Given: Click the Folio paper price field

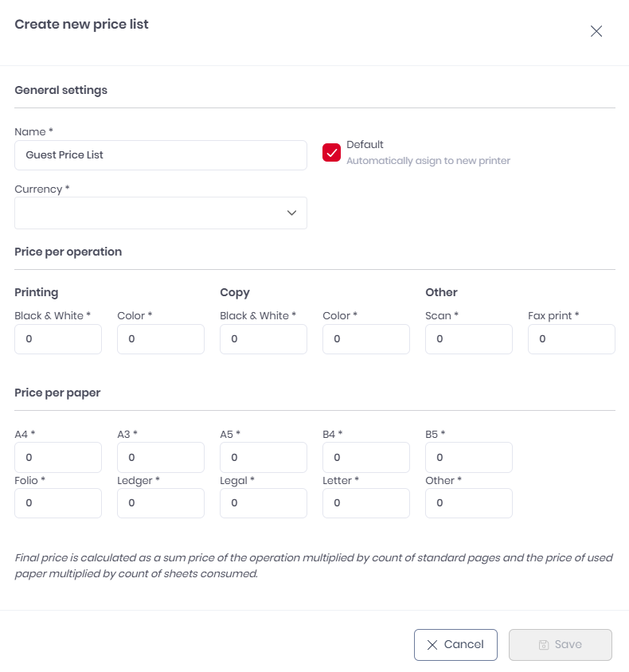Looking at the screenshot, I should click(58, 503).
